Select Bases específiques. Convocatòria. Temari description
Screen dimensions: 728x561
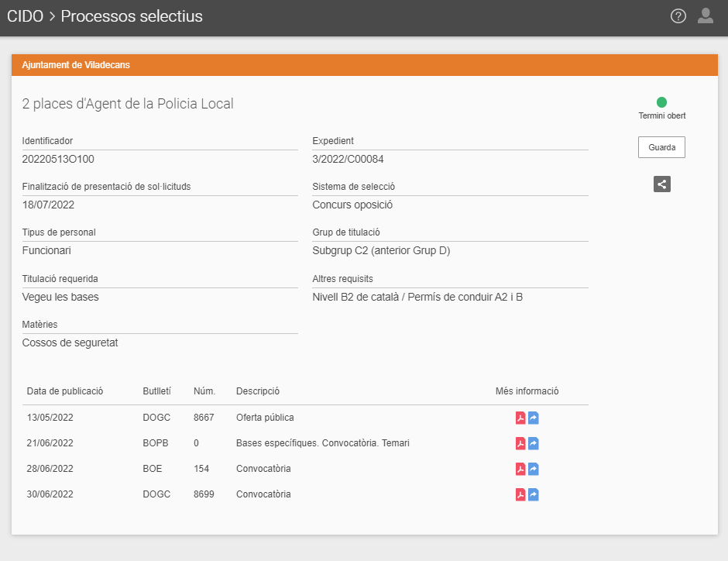point(323,443)
